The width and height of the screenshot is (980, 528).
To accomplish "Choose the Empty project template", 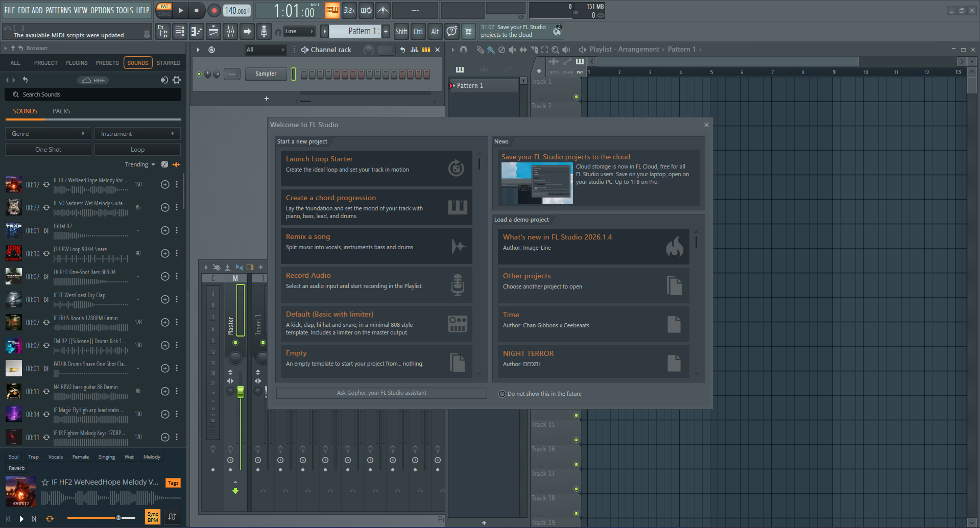I will click(376, 362).
